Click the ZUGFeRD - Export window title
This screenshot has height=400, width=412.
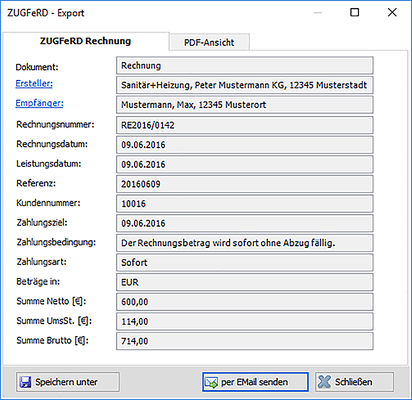tap(46, 13)
